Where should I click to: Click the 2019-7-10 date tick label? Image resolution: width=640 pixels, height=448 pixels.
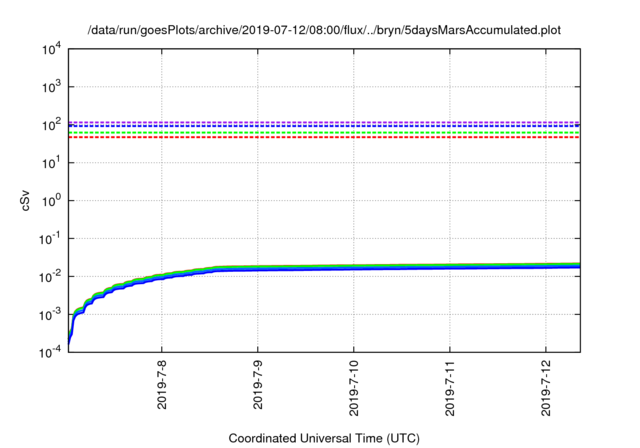(353, 388)
